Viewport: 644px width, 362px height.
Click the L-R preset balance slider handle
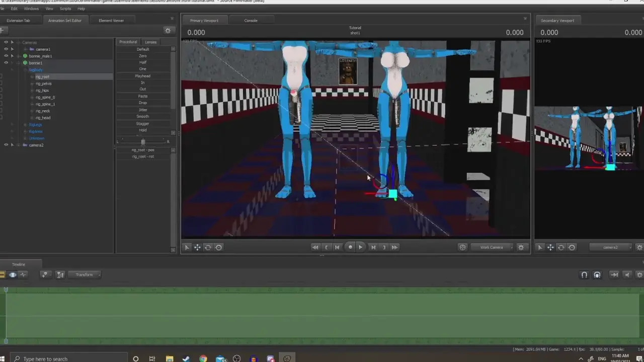tap(143, 142)
